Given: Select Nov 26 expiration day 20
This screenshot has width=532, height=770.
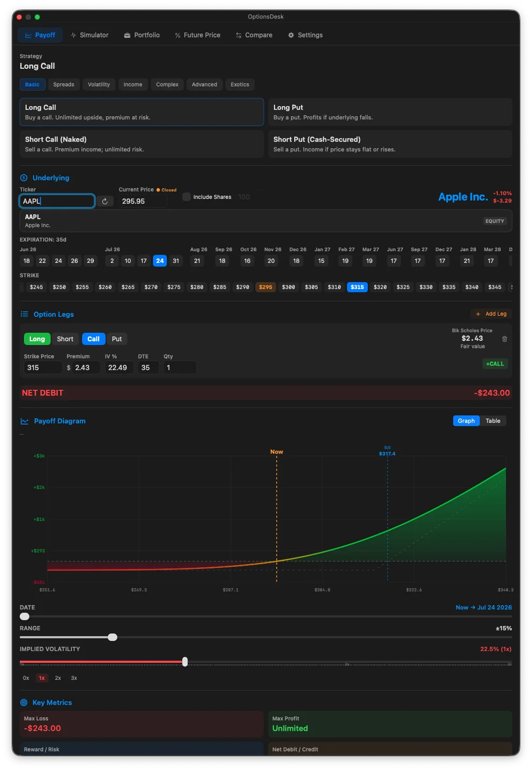Looking at the screenshot, I should pyautogui.click(x=271, y=261).
